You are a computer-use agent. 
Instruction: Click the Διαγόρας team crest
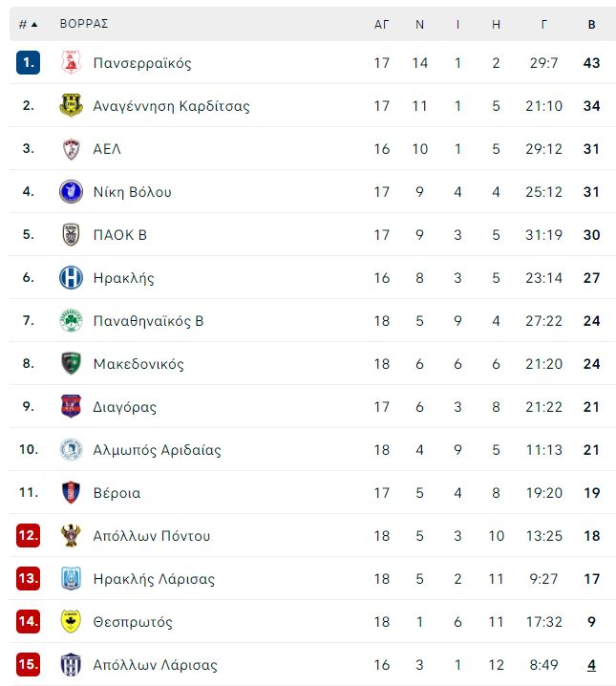tap(71, 406)
